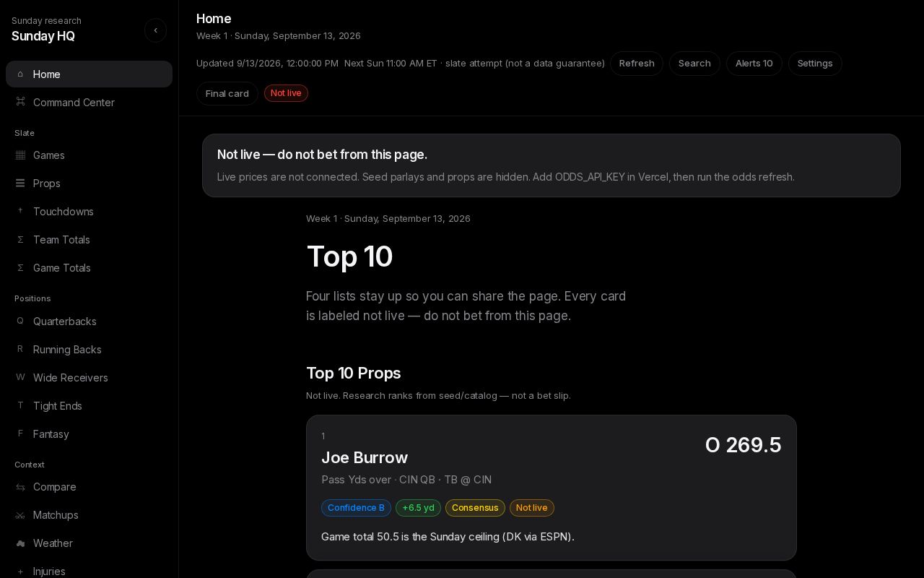
Task: Click the Wide Receivers W icon
Action: 20,377
